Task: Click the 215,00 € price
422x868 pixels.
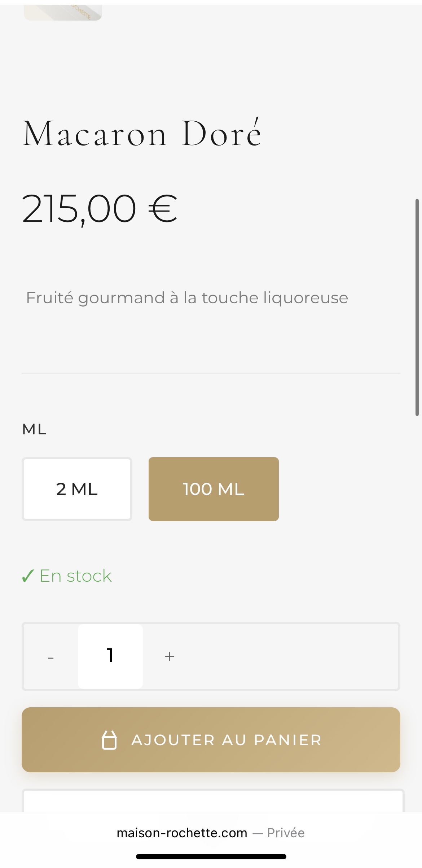Action: coord(100,209)
